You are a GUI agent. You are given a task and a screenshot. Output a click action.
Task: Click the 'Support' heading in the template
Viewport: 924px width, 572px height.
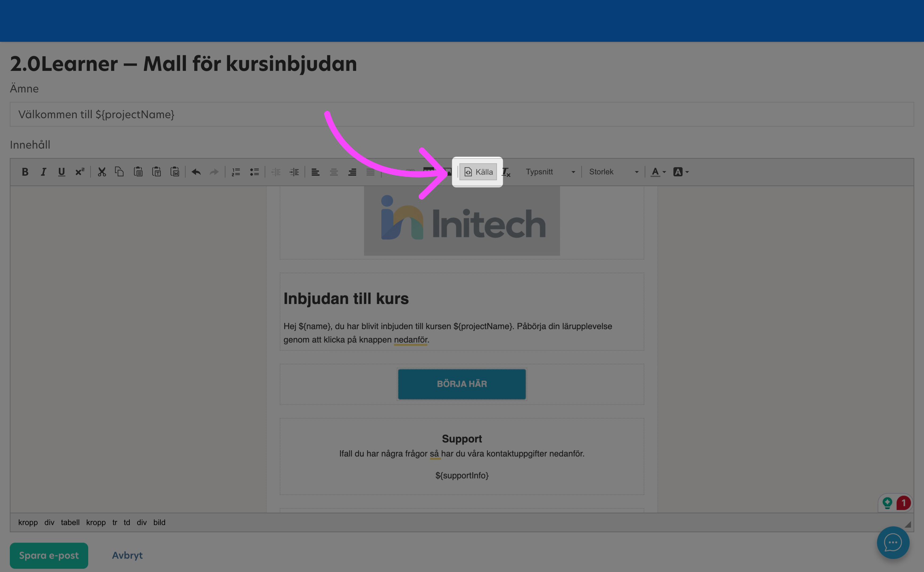point(462,439)
